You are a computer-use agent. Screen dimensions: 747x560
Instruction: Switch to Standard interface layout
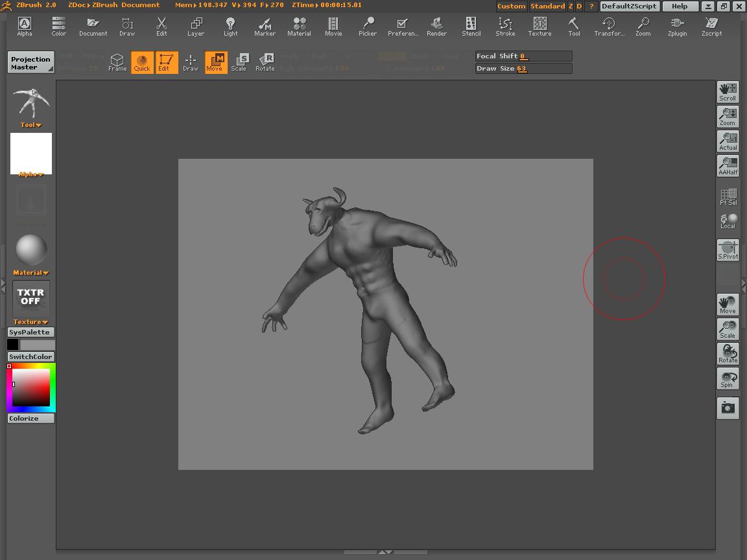point(547,6)
